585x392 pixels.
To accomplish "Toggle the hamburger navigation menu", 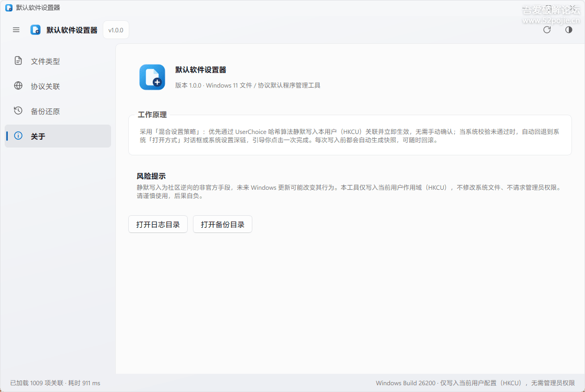I will (16, 30).
